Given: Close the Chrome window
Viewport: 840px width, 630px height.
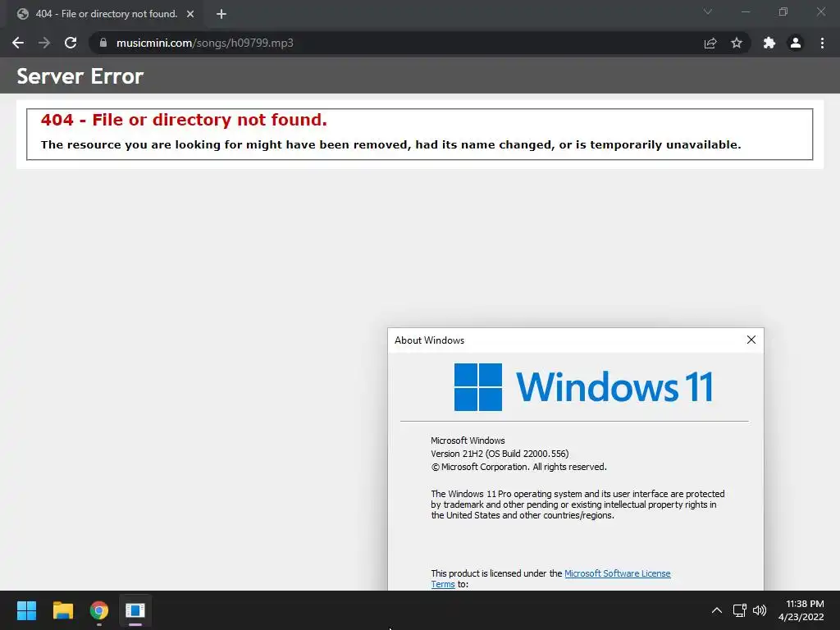Looking at the screenshot, I should tap(820, 11).
